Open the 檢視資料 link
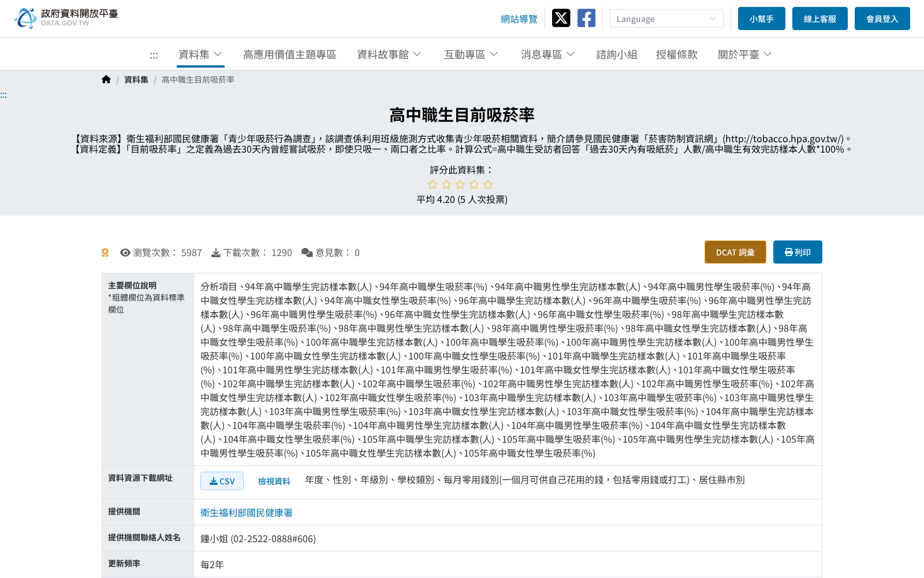Screen dimensions: 924x578 tap(274, 481)
